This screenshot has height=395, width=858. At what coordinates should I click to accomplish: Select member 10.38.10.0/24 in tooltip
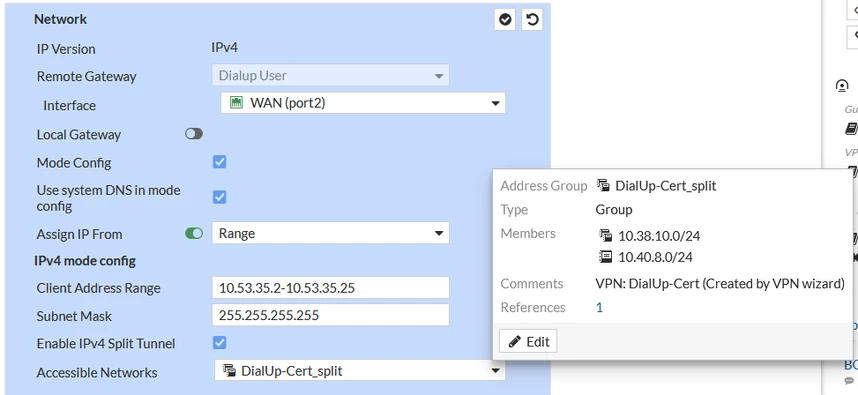pyautogui.click(x=659, y=236)
